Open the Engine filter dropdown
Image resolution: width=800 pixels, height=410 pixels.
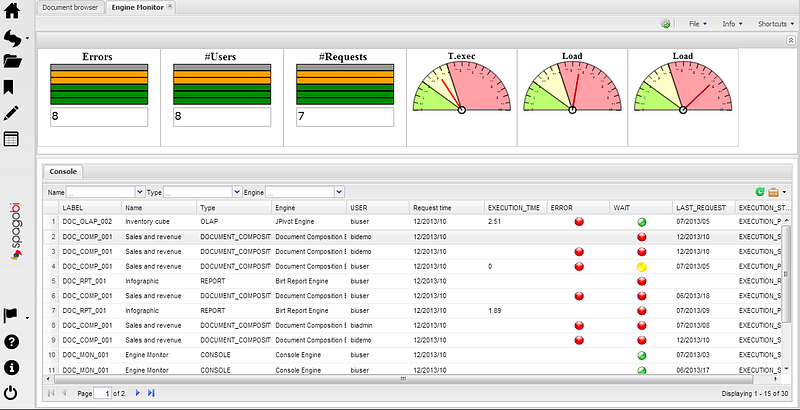coord(340,192)
